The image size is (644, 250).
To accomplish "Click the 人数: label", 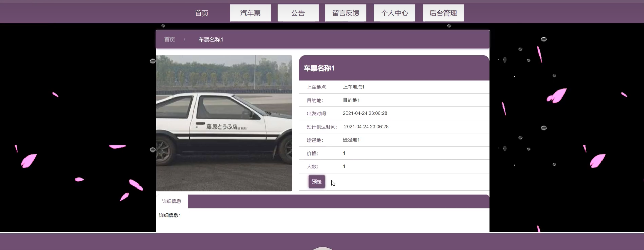I will (312, 167).
